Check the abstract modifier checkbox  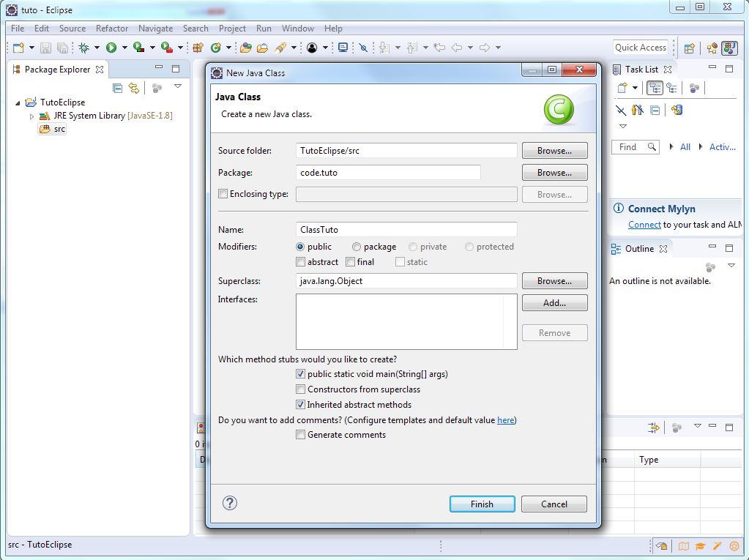pyautogui.click(x=300, y=262)
